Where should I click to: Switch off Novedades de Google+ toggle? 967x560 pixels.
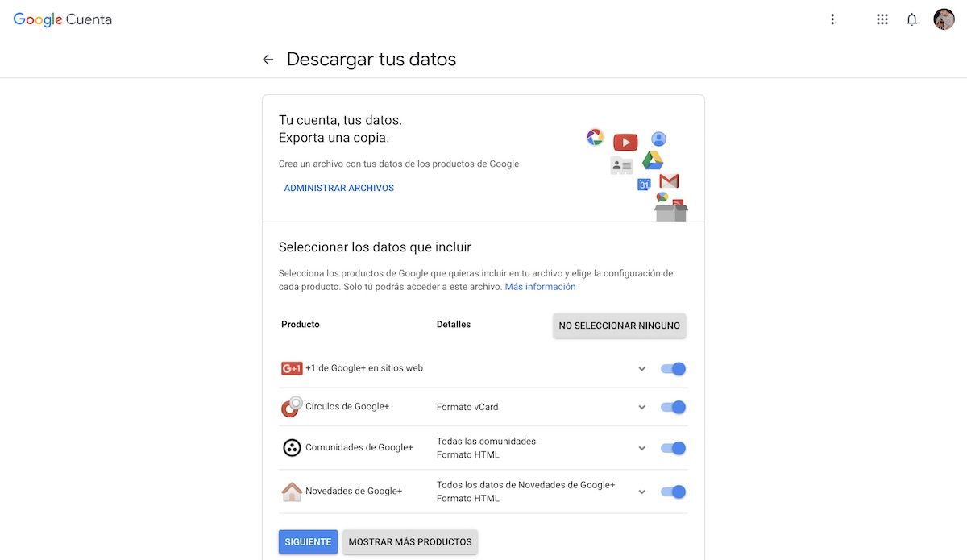click(x=673, y=492)
